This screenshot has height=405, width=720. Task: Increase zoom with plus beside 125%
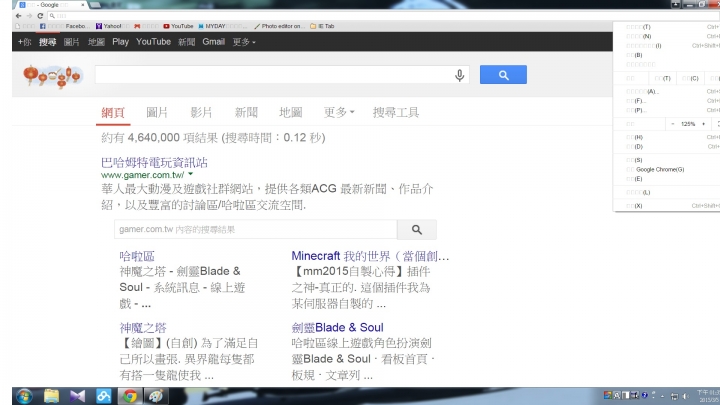pyautogui.click(x=703, y=124)
